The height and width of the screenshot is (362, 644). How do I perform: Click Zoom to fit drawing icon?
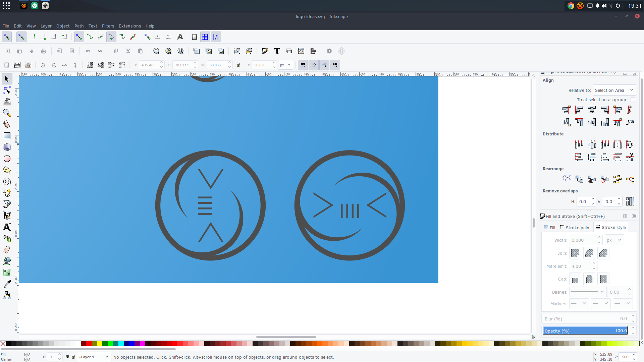click(x=168, y=51)
